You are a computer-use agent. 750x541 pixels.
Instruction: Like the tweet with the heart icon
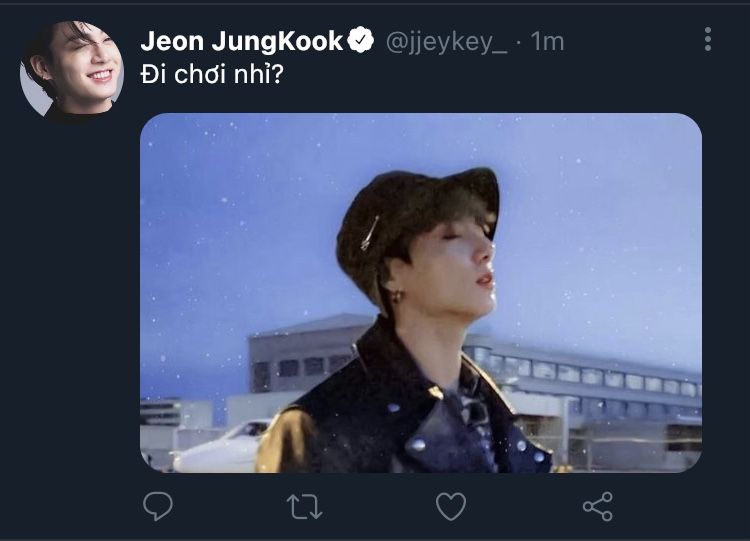pyautogui.click(x=451, y=506)
